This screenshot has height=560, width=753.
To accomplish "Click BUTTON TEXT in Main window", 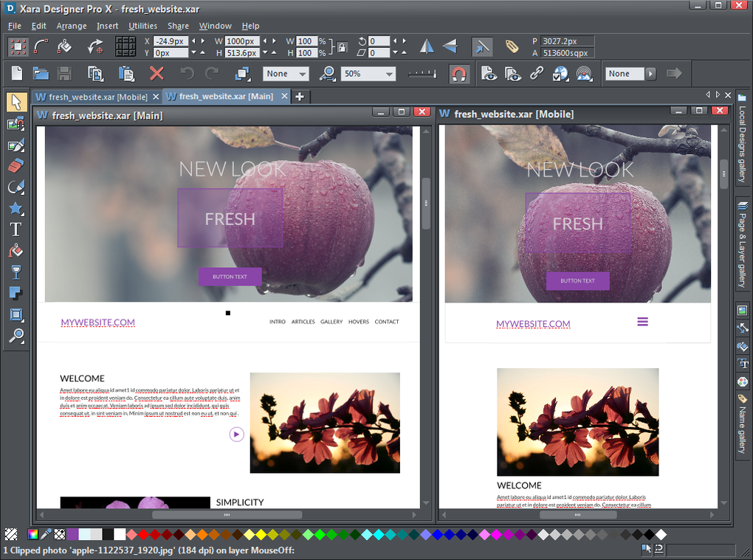I will pos(230,277).
